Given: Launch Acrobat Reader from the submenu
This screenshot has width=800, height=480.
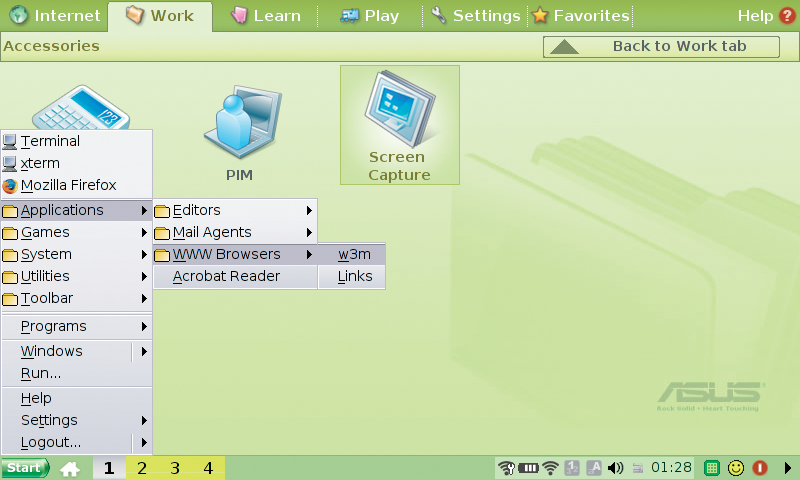Looking at the screenshot, I should 235,276.
